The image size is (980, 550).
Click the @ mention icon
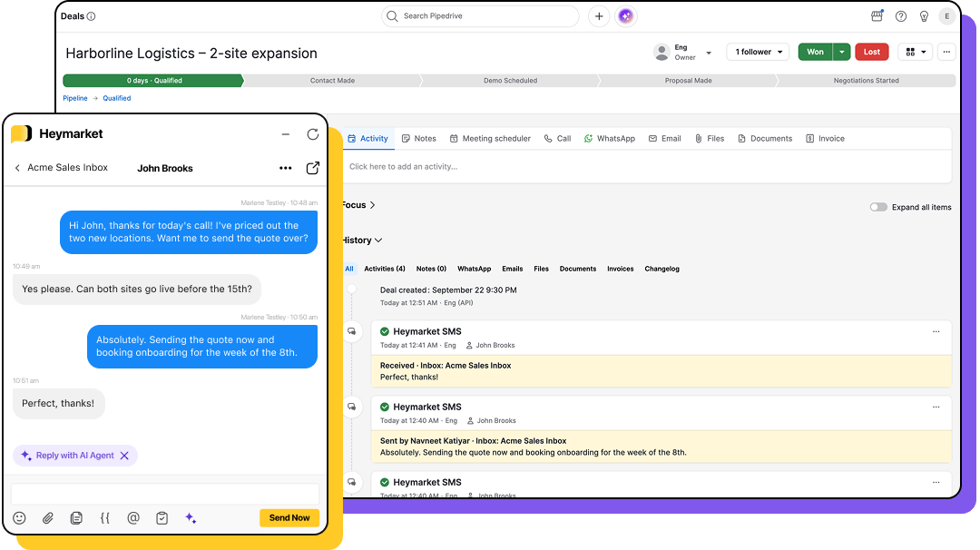(133, 518)
